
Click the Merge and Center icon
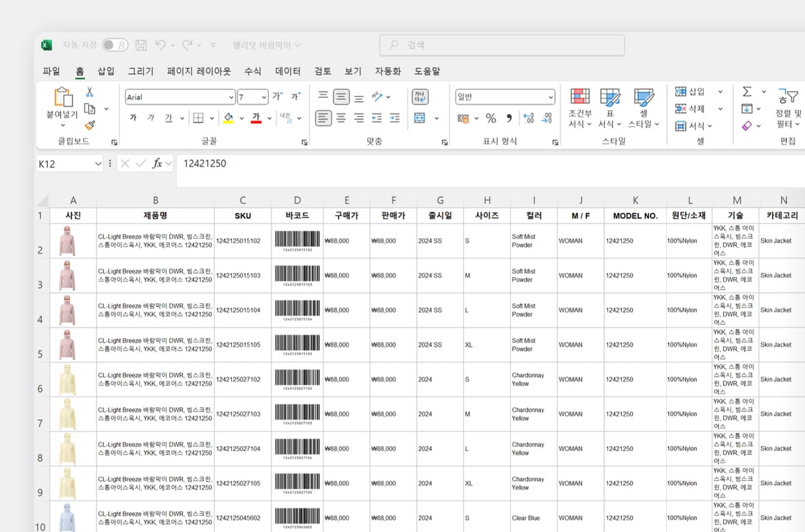[x=420, y=118]
